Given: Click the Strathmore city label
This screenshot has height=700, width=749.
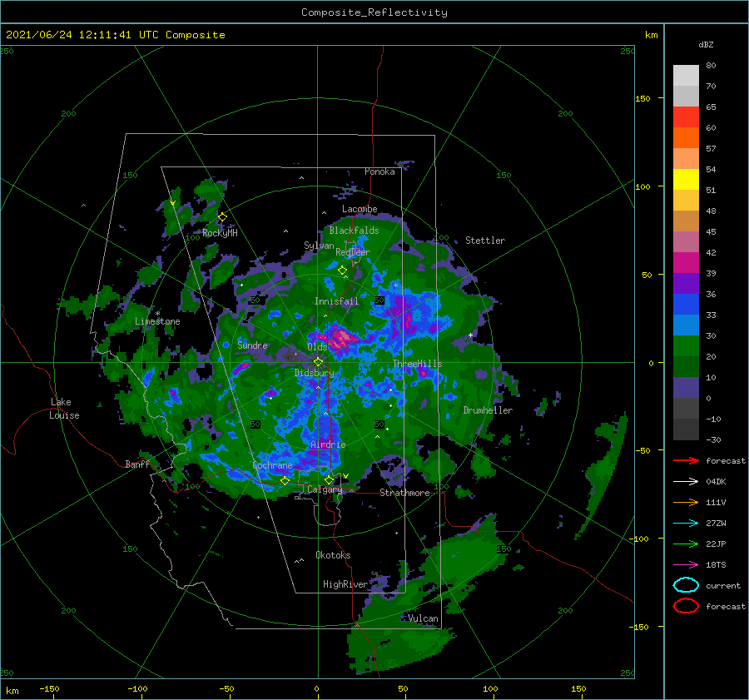Looking at the screenshot, I should [404, 493].
